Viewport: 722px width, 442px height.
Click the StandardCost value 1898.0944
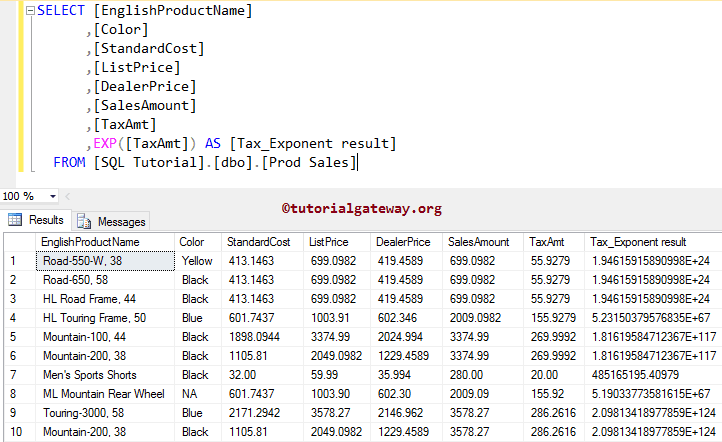pos(262,337)
